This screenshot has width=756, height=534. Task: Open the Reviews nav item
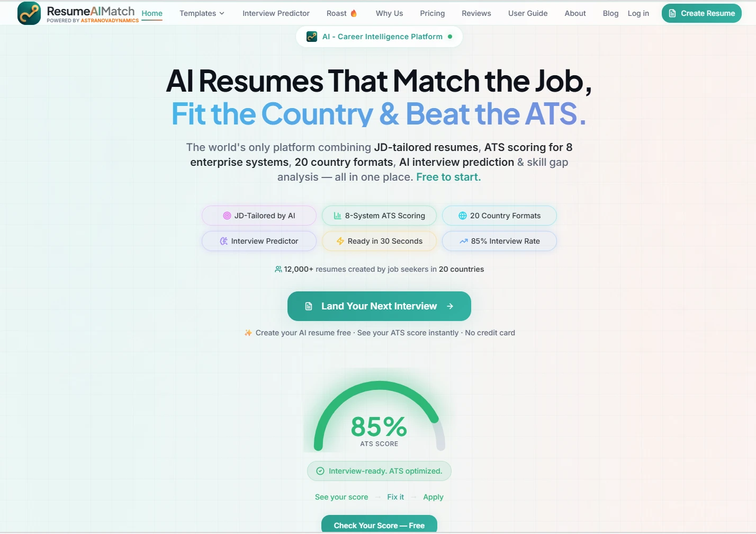(476, 13)
